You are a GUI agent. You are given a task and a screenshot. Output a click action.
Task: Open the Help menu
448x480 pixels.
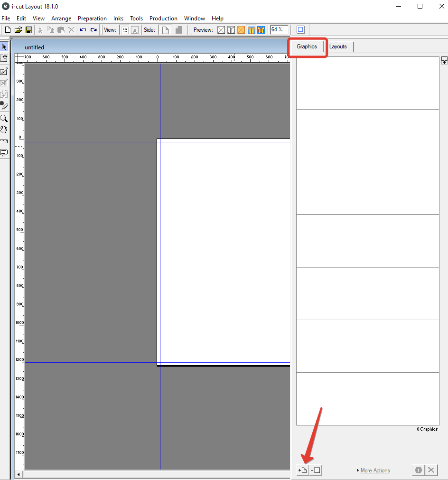point(217,18)
